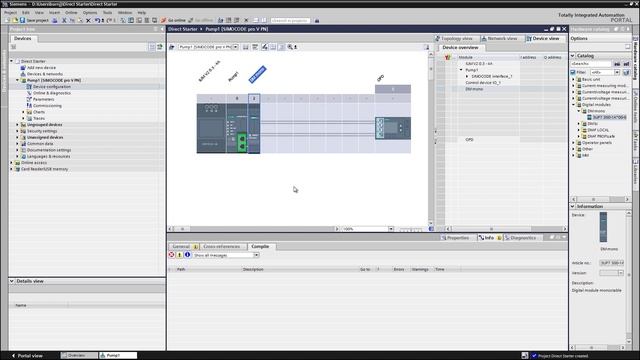Click the Overview taskbar button
This screenshot has width=640, height=360.
tap(80, 356)
